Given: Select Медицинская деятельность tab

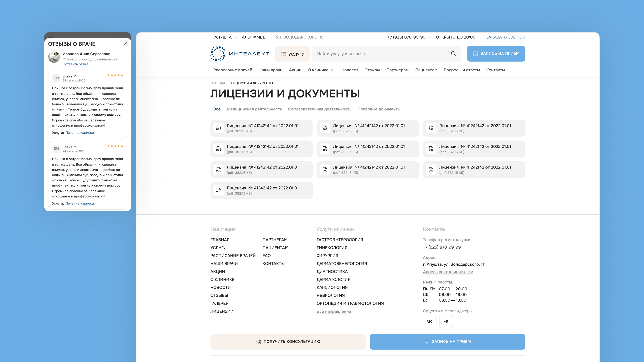Looking at the screenshot, I should point(254,109).
